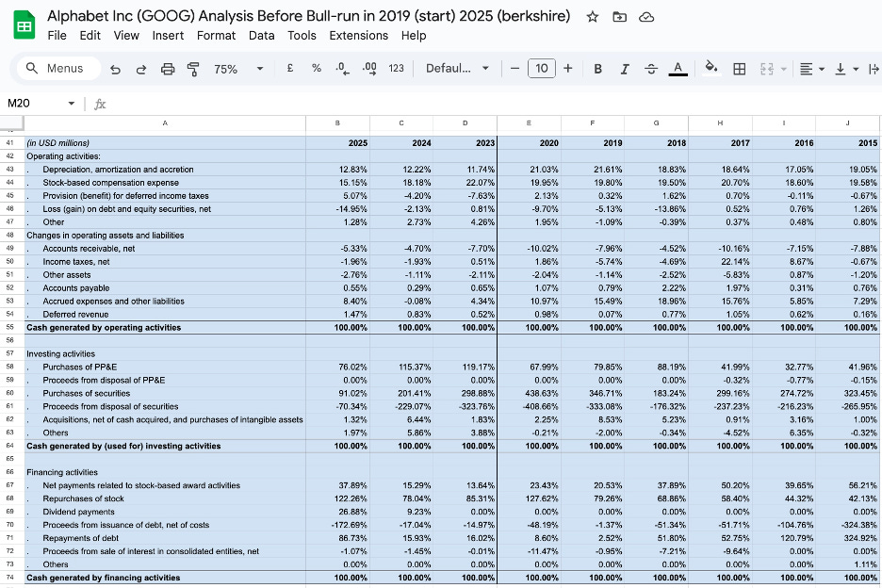This screenshot has height=588, width=882.
Task: Click the move to folder icon
Action: pyautogui.click(x=619, y=17)
